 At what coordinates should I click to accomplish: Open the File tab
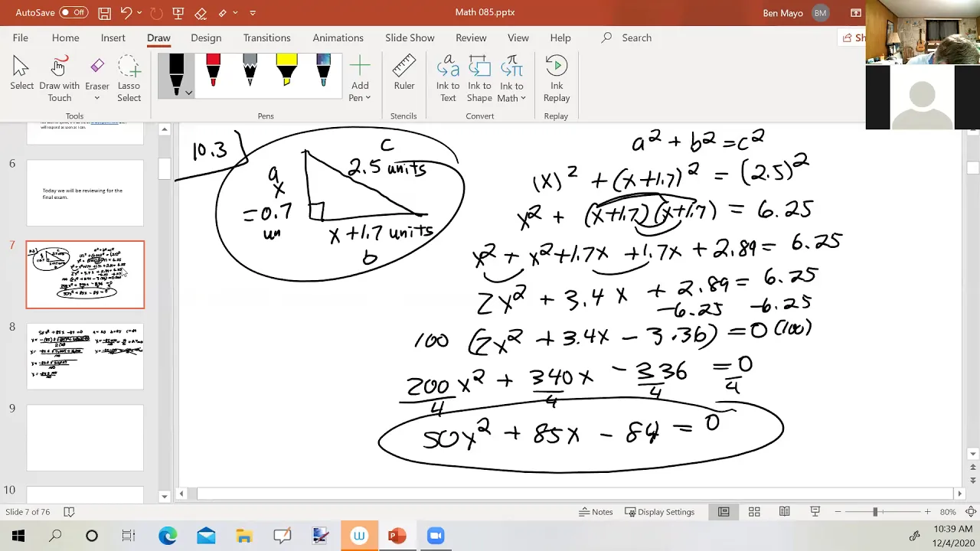coord(21,37)
